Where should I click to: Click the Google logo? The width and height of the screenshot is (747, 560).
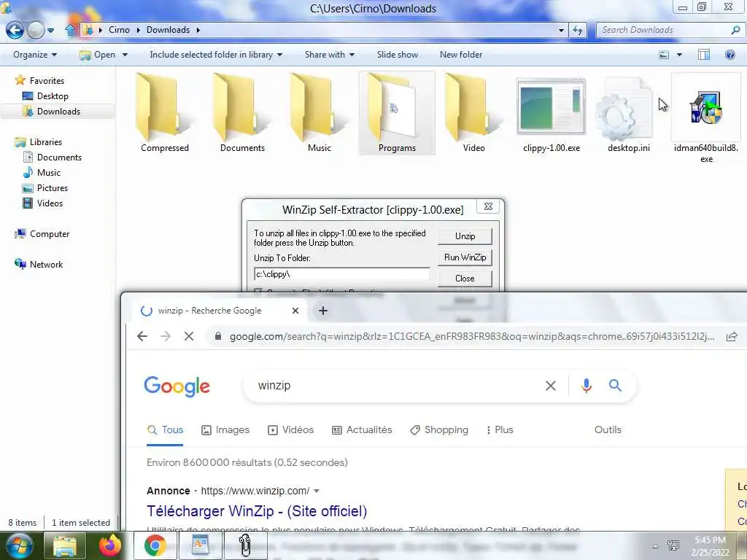point(177,386)
